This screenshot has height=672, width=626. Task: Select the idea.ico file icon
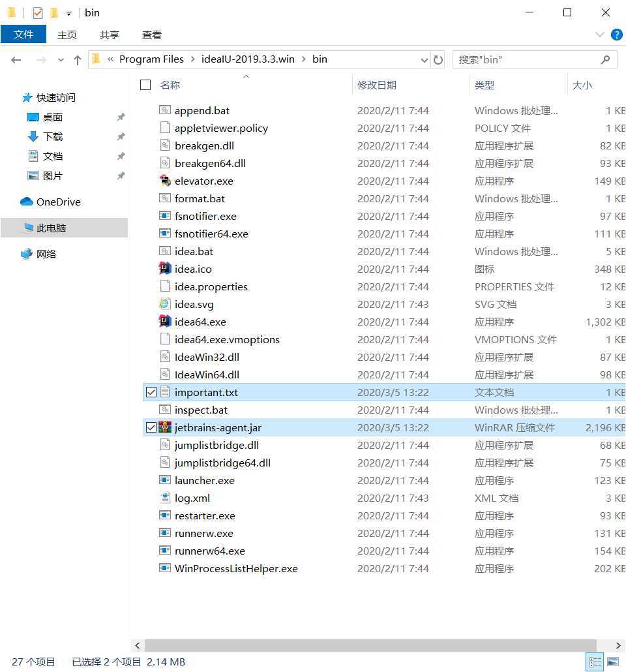[x=165, y=269]
